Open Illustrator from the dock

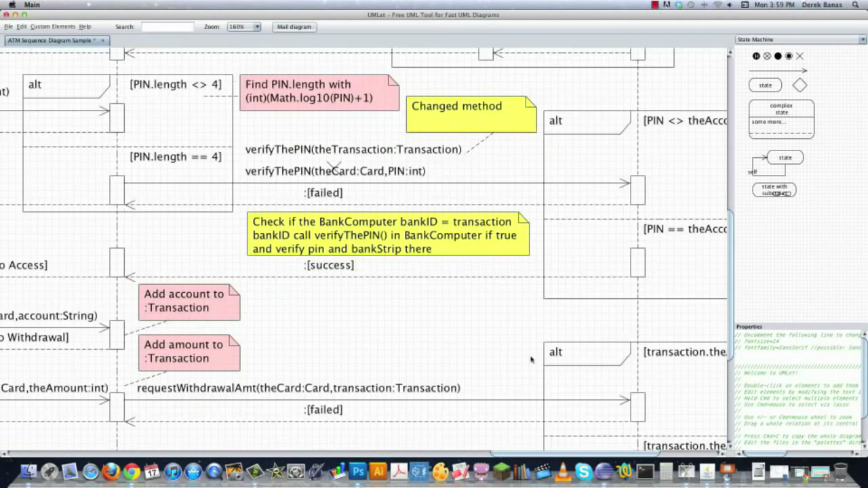(378, 471)
